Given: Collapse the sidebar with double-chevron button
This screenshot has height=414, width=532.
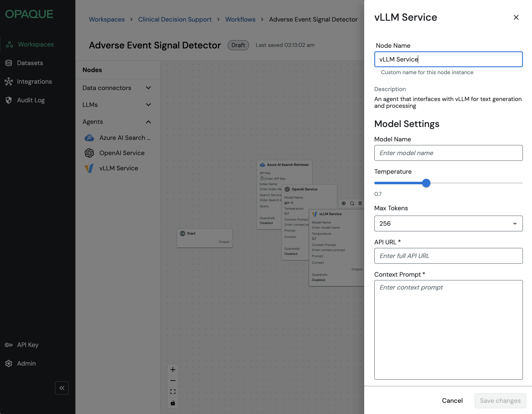Looking at the screenshot, I should 62,388.
